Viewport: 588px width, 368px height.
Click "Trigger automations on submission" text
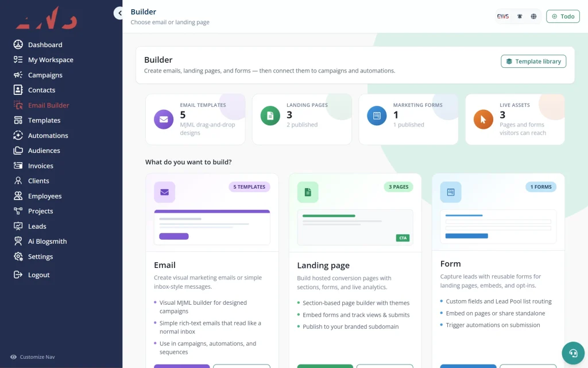[493, 325]
